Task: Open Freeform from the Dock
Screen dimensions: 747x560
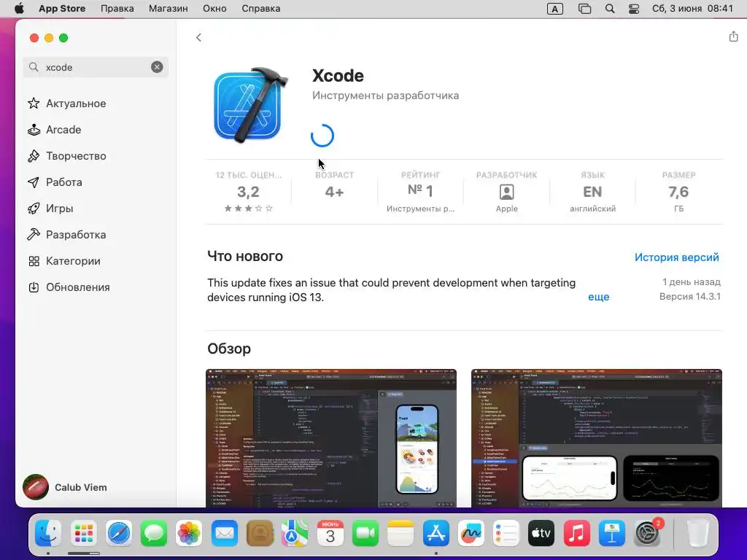Action: (x=471, y=533)
